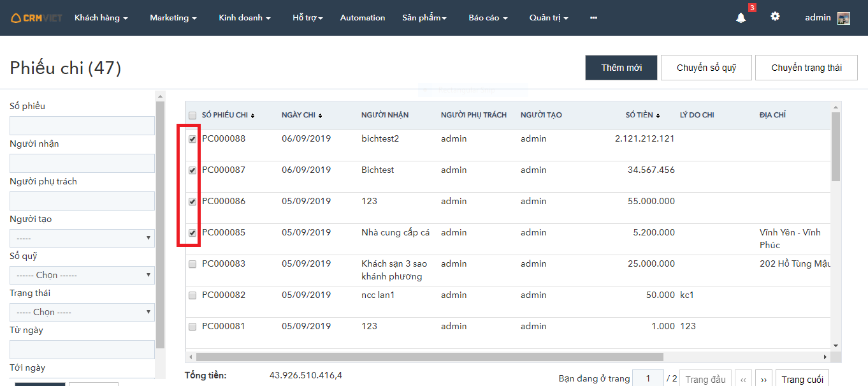Click the admin avatar picture
868x386 pixels.
(844, 19)
